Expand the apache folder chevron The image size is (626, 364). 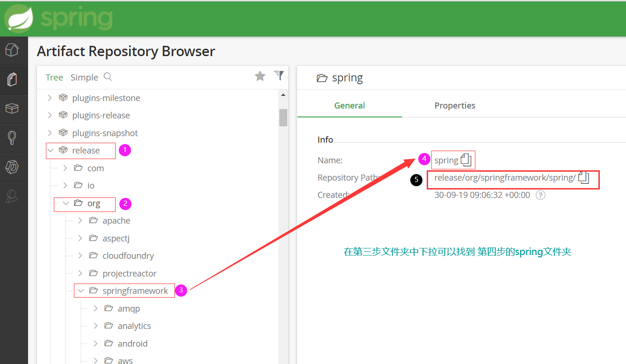(80, 220)
